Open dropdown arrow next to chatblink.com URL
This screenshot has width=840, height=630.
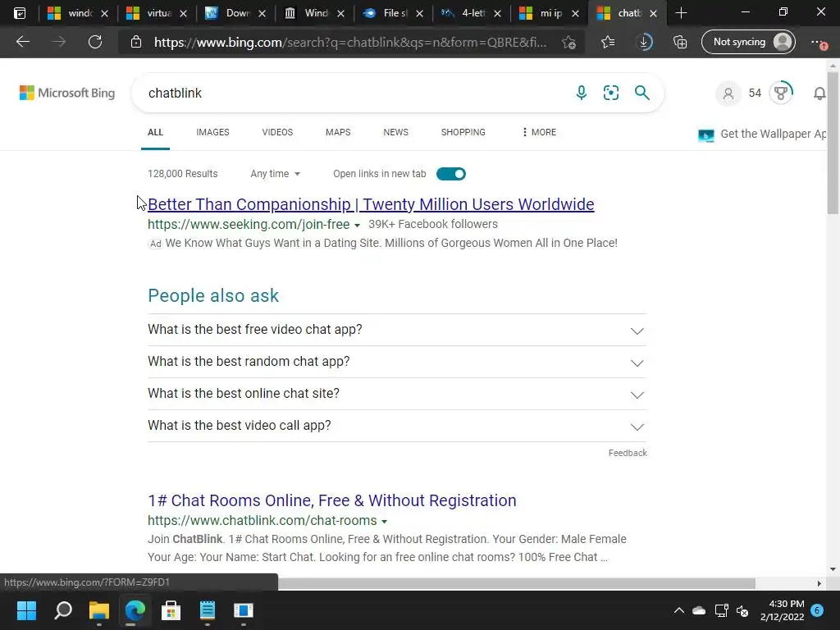(x=384, y=522)
